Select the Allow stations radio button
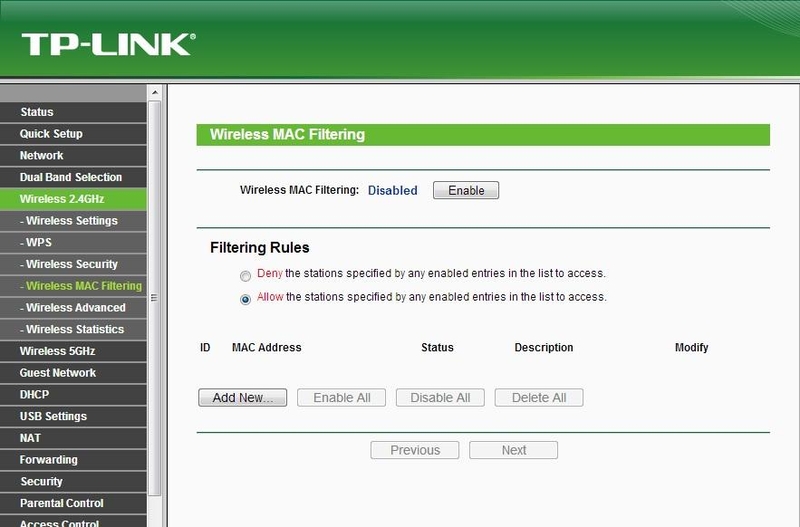This screenshot has width=800, height=527. [245, 299]
